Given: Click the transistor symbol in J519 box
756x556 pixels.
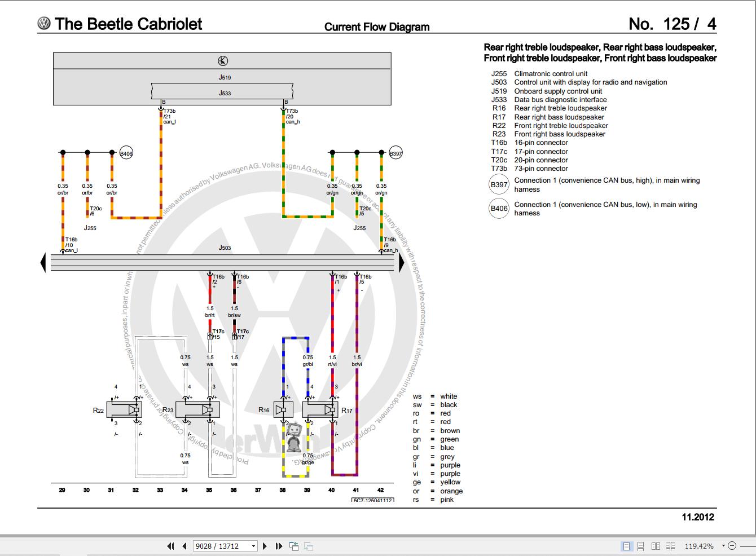Looking at the screenshot, I should (x=223, y=61).
